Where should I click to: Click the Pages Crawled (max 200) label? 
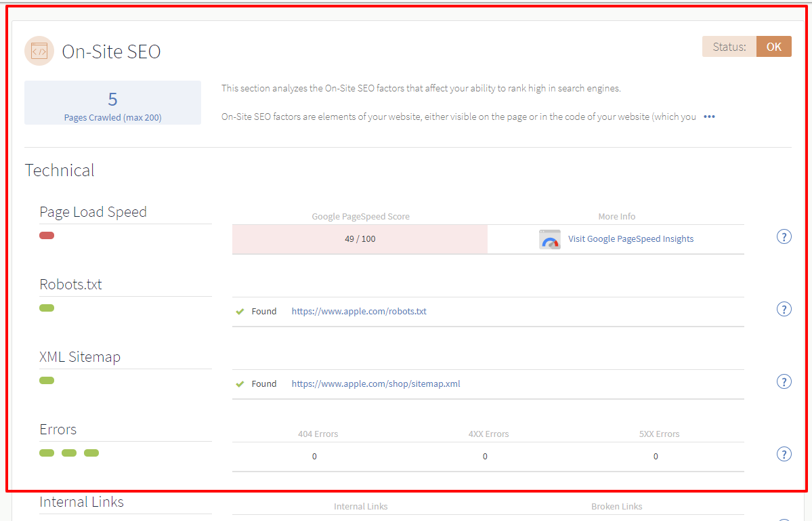click(113, 118)
